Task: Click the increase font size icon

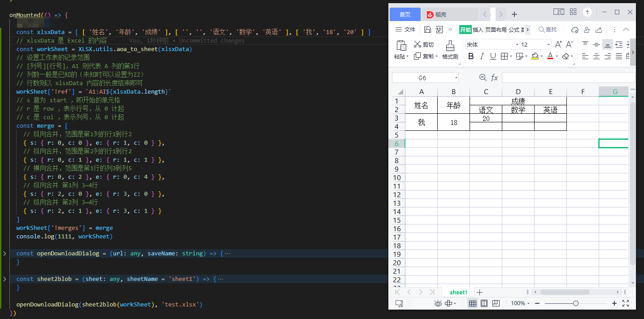Action: (x=558, y=44)
